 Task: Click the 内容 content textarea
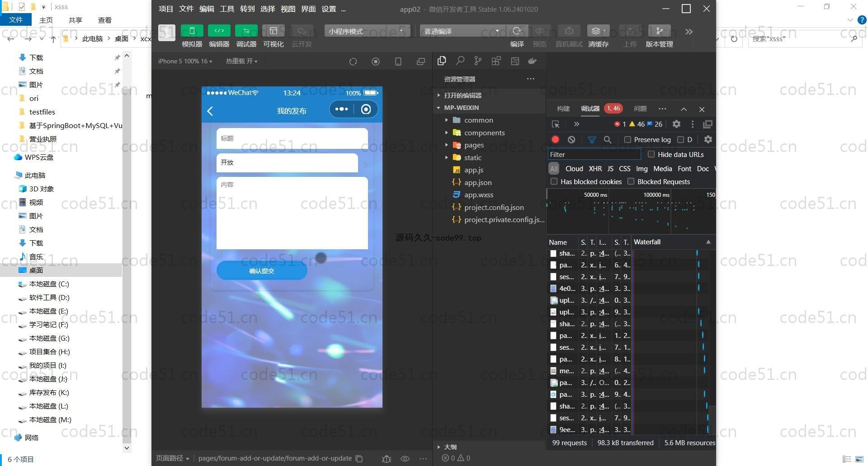click(292, 213)
